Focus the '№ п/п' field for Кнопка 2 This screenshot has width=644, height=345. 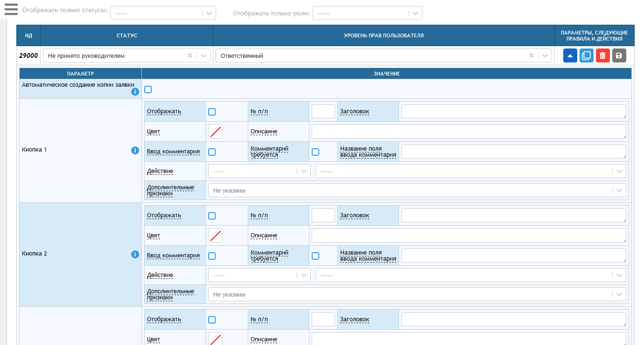click(x=323, y=215)
